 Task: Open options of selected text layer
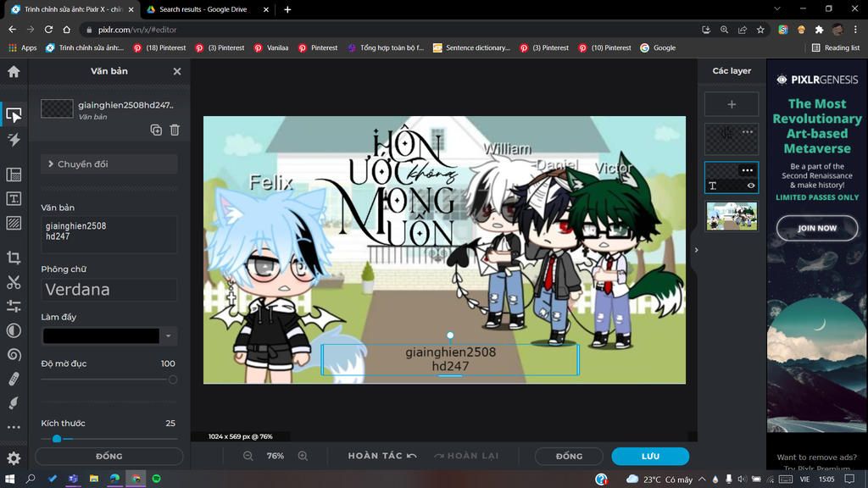(748, 169)
